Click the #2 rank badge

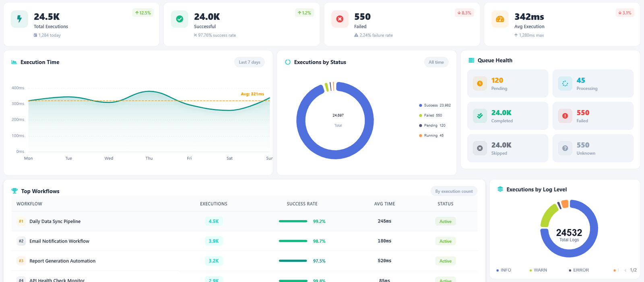tap(21, 241)
